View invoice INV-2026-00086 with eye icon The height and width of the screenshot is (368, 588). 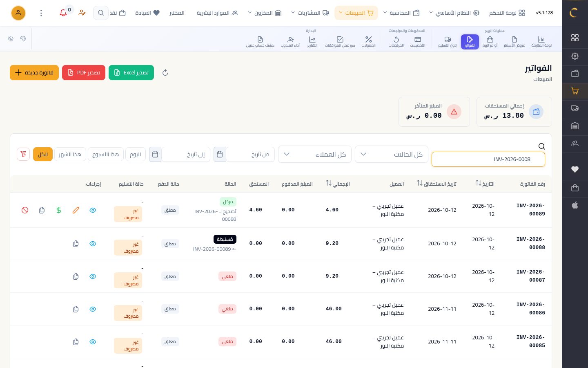[x=93, y=309]
